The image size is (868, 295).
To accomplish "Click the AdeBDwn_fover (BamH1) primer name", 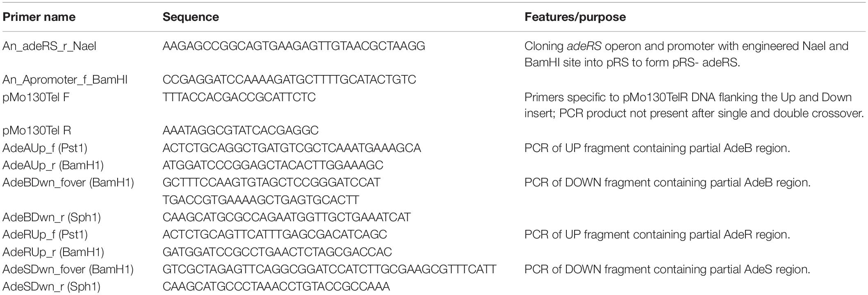I will [68, 183].
